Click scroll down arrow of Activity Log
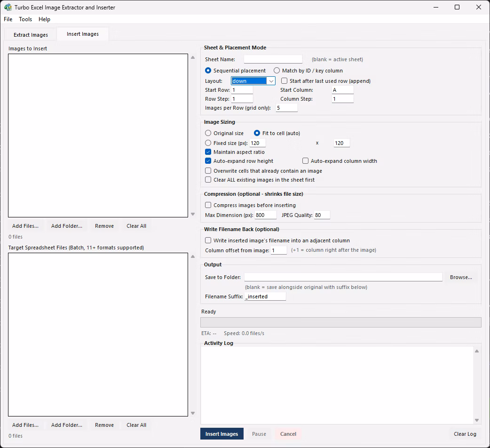490x448 pixels. pyautogui.click(x=477, y=420)
